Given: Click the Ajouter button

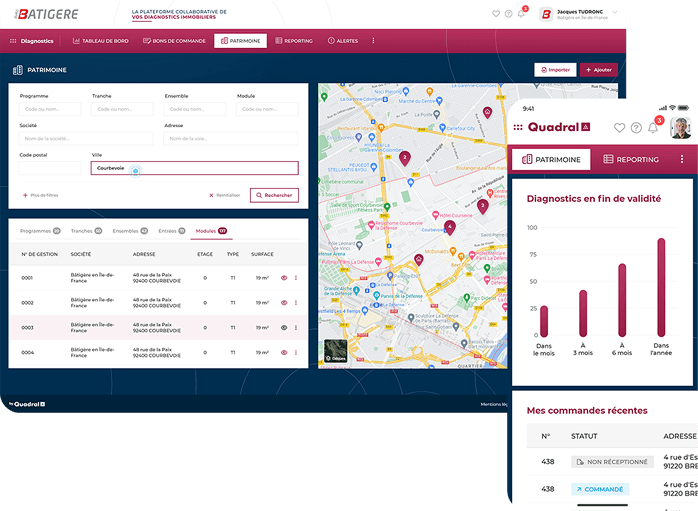Looking at the screenshot, I should point(598,70).
